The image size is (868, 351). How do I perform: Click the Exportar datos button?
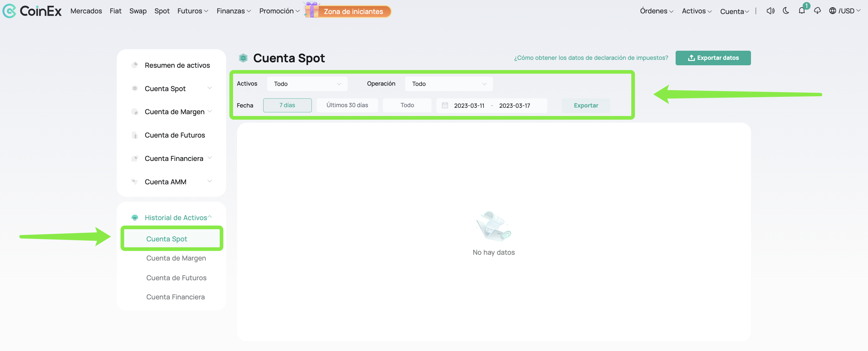[713, 58]
